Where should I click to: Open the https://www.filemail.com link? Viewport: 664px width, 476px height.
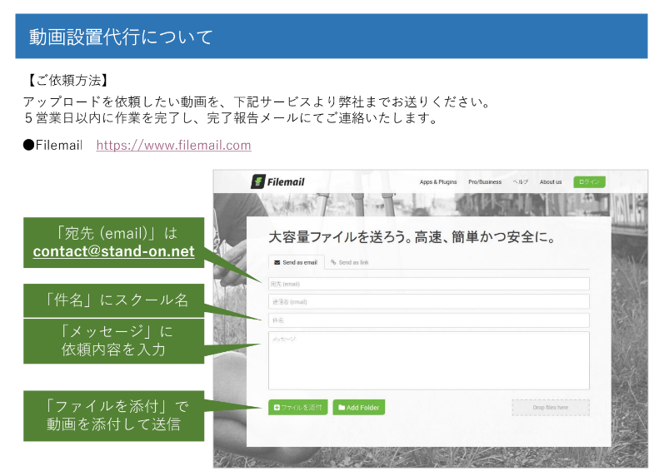click(x=173, y=146)
